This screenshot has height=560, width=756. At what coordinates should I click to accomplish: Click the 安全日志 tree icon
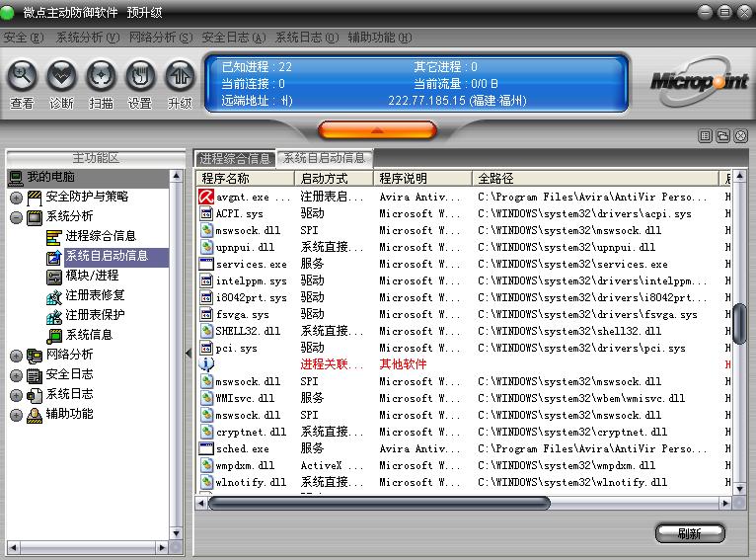point(35,375)
